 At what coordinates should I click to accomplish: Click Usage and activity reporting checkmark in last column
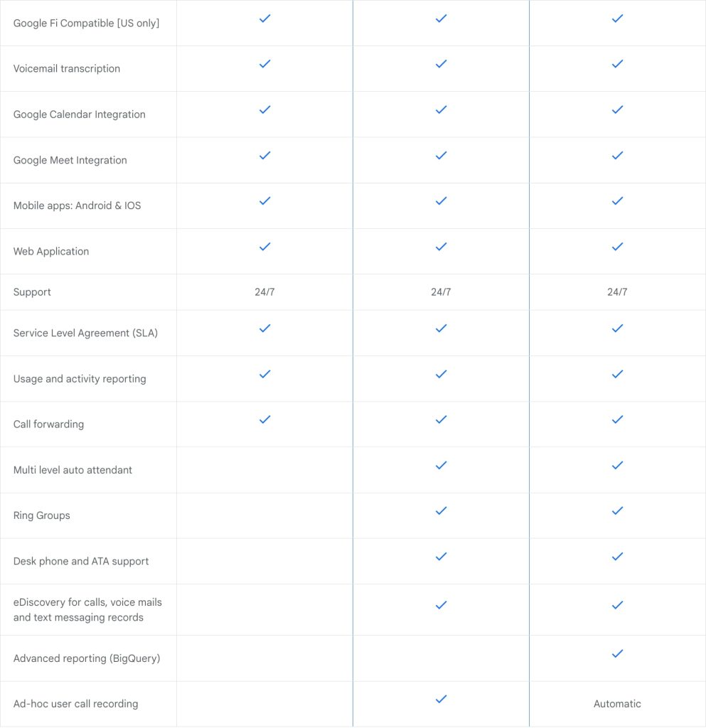click(617, 374)
